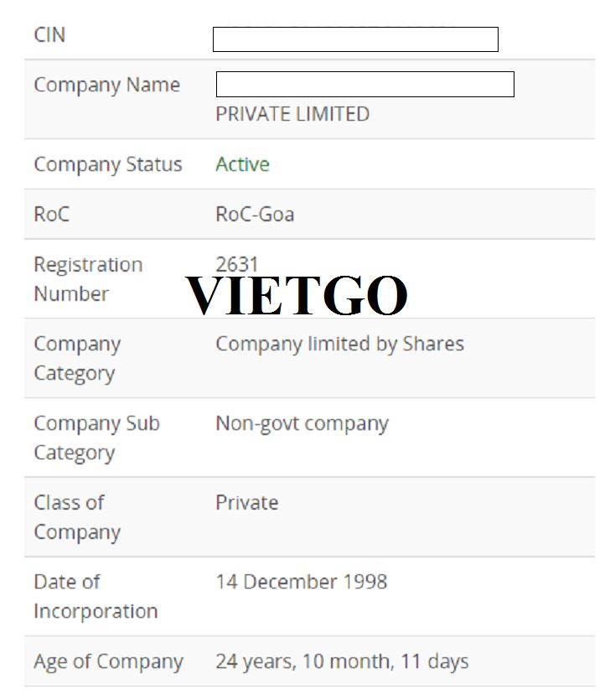
Task: Click the Date of Incorporation label
Action: click(95, 596)
